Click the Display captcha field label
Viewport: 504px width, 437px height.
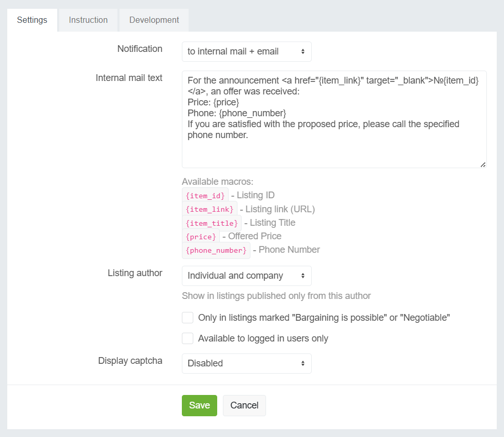pos(130,361)
